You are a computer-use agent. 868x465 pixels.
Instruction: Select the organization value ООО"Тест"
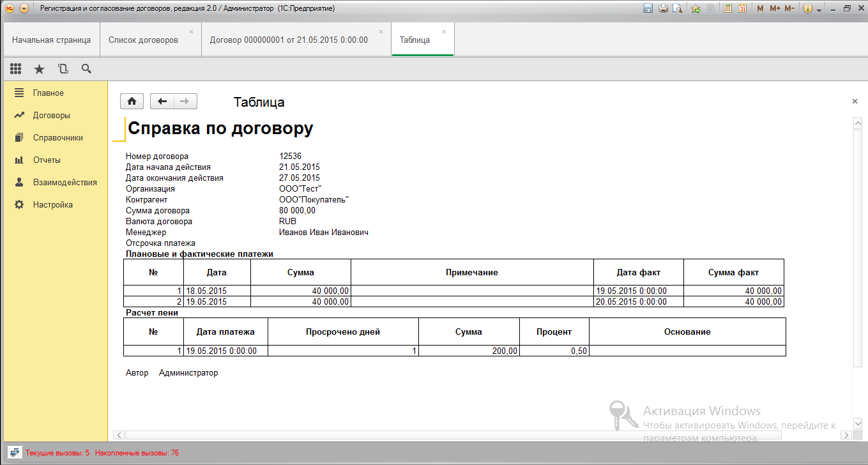(300, 189)
